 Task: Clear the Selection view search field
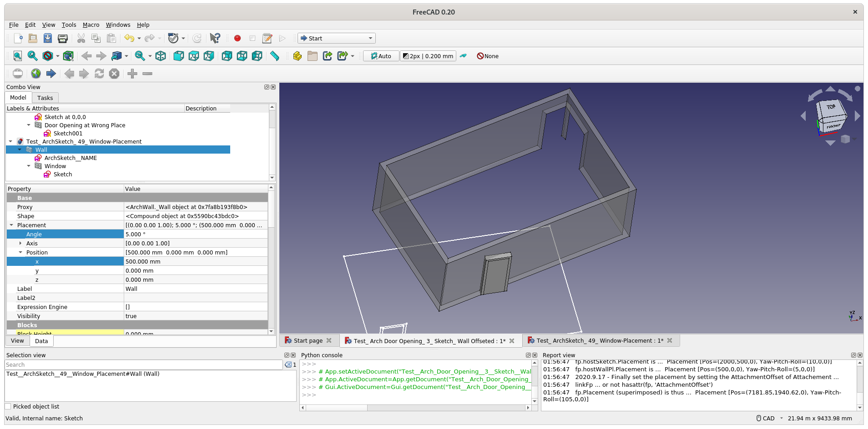pos(288,364)
